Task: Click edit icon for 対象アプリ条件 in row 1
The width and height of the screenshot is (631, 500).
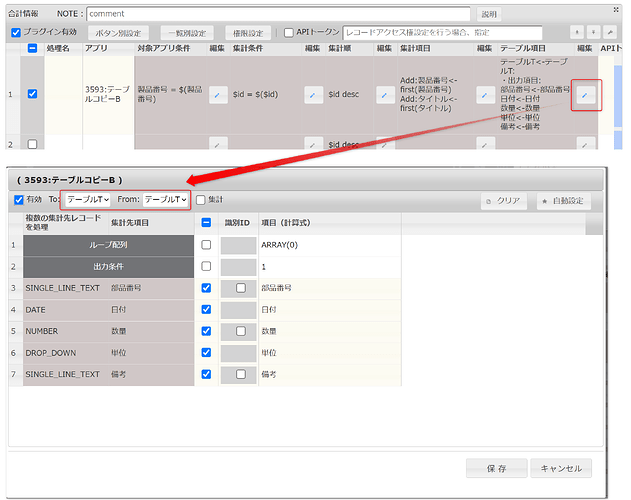Action: pos(219,94)
